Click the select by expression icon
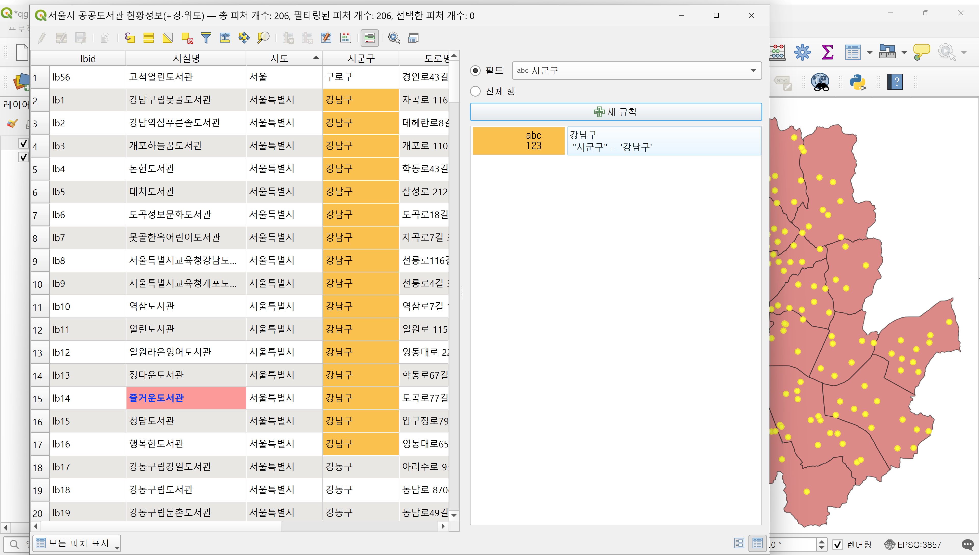Screen dimensions: 980x555 click(x=130, y=38)
